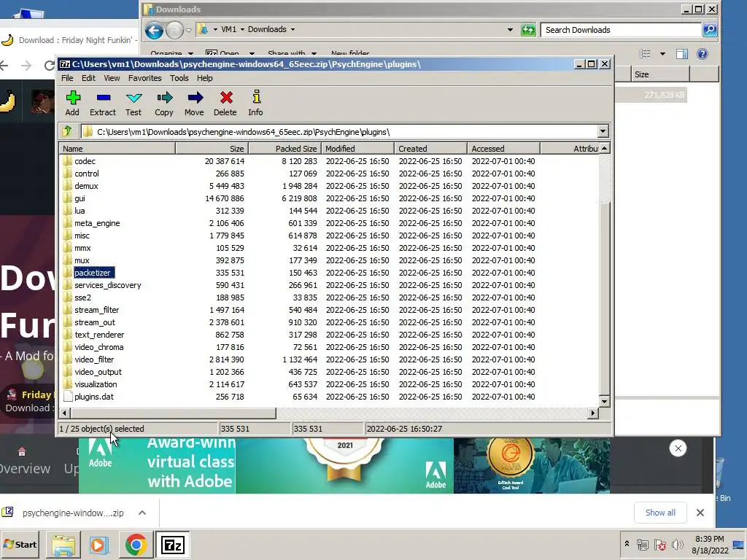The image size is (747, 560).
Task: Click the horizontal scrollbar right arrow
Action: point(592,413)
